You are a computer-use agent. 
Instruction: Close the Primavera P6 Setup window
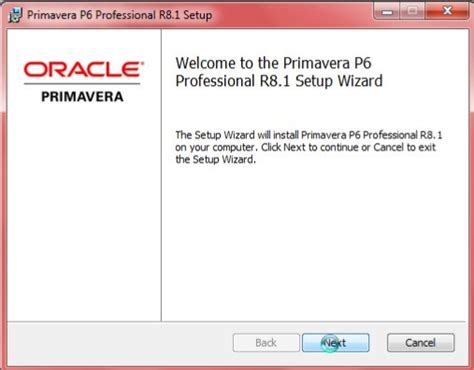tap(447, 11)
